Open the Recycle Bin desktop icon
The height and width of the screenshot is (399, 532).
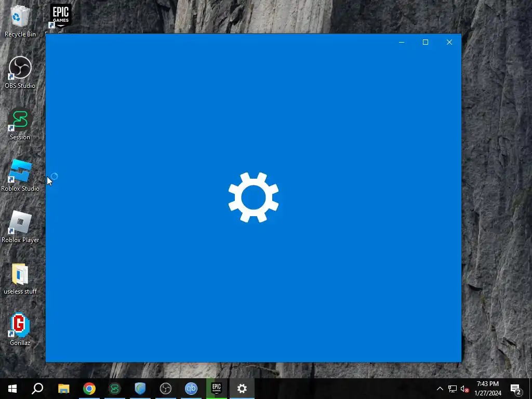pyautogui.click(x=20, y=22)
